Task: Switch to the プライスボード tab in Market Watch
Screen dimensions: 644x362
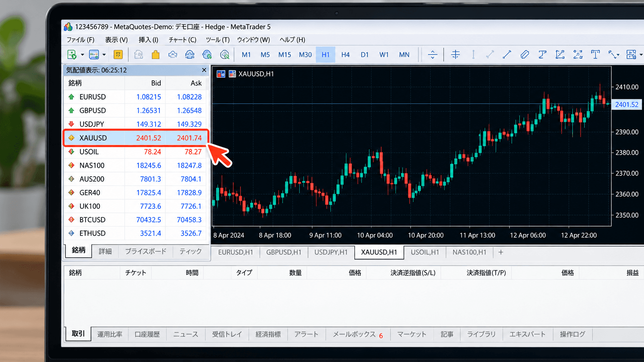Action: [146, 251]
